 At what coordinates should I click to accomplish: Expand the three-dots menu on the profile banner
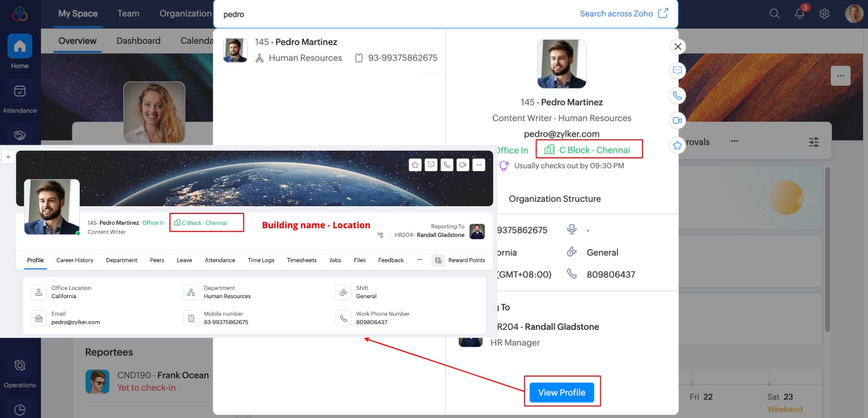(479, 164)
